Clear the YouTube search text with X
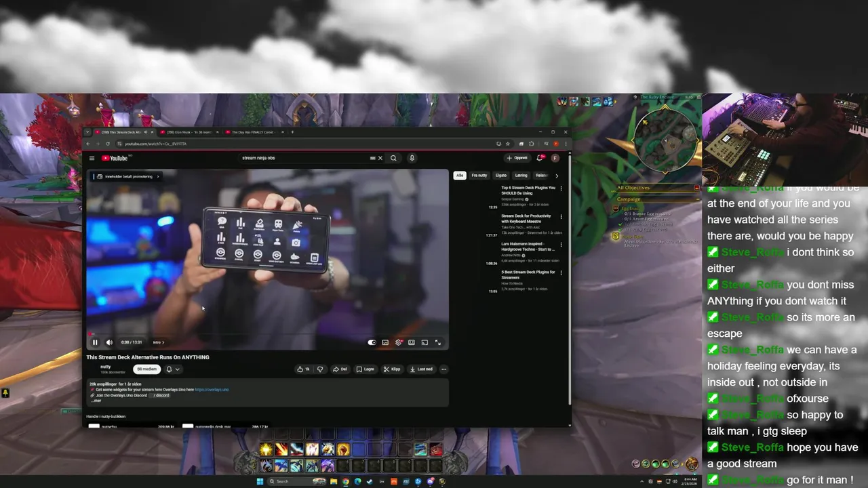Viewport: 868px width, 488px height. [x=380, y=158]
